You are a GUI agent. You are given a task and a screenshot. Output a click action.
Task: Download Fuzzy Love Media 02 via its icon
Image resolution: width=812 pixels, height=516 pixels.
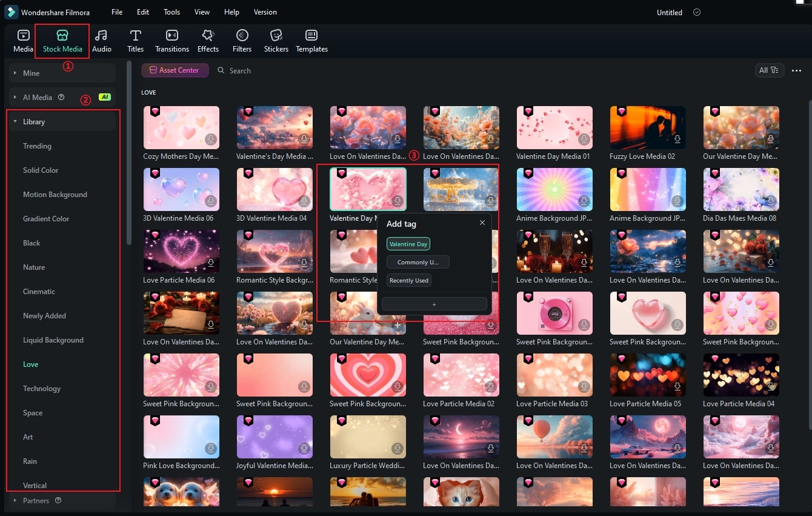pyautogui.click(x=677, y=139)
